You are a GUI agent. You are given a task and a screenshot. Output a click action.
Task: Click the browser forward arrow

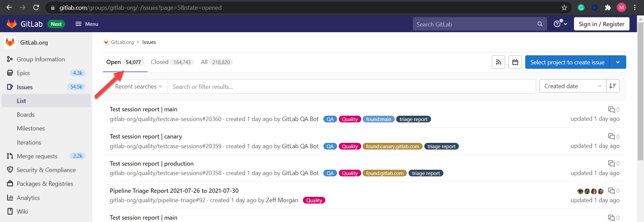[x=22, y=7]
